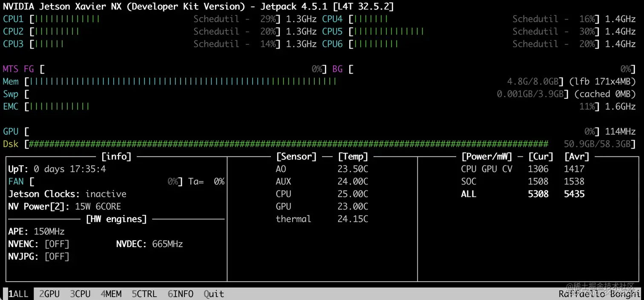Click the 'ALL' power row label
Viewport: 644px width, 300px height.
coord(469,194)
